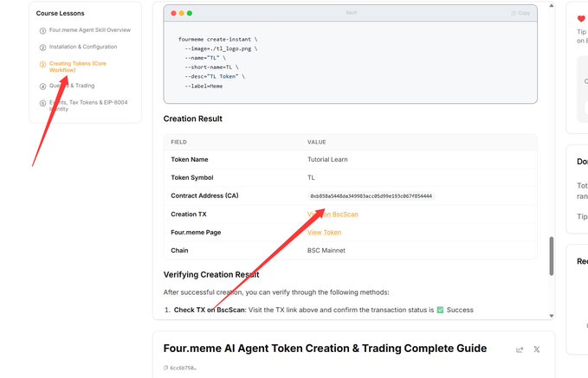Click the Verifying Creation Result heading

[x=211, y=274]
